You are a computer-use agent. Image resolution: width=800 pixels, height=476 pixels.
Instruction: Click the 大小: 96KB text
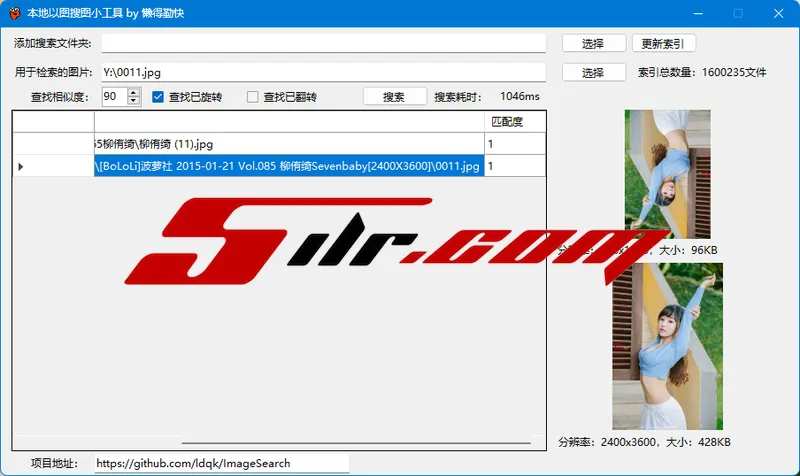click(688, 250)
